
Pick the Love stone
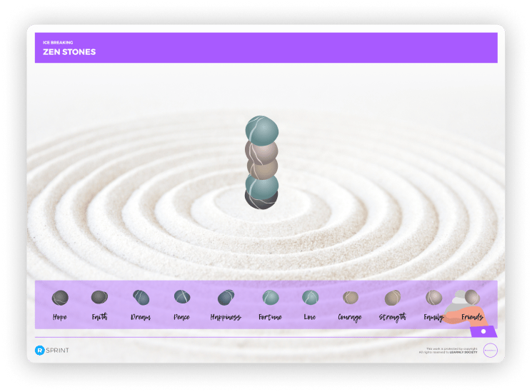310,297
